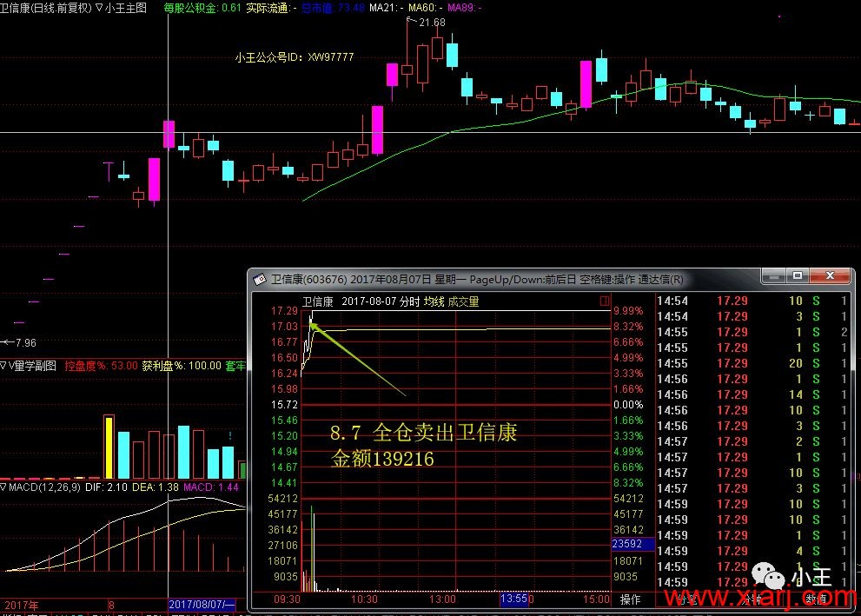Click the magenta MA89 indicator label

(x=465, y=8)
